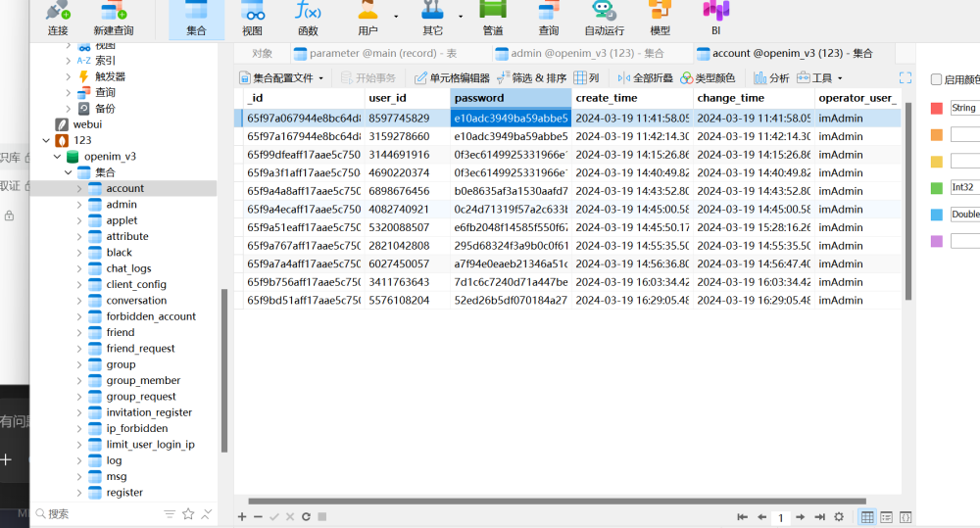Open the BI toolbar icon
Viewport: 980px width, 528px height.
point(715,19)
